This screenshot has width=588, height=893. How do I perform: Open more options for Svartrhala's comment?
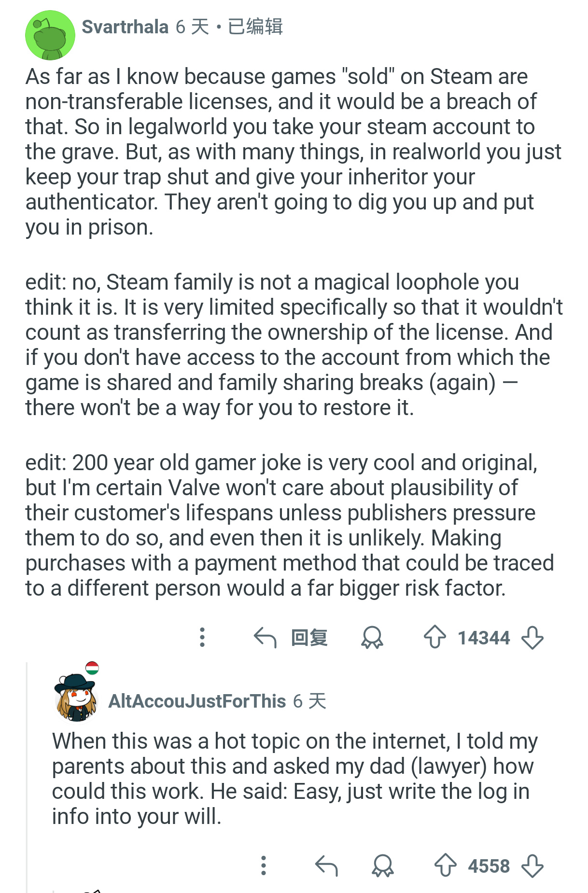202,637
